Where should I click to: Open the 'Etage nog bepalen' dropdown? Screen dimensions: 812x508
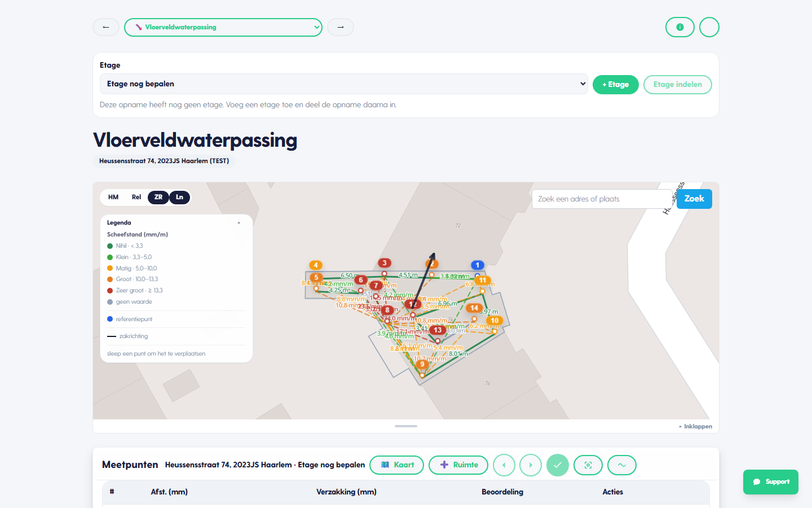(x=344, y=84)
